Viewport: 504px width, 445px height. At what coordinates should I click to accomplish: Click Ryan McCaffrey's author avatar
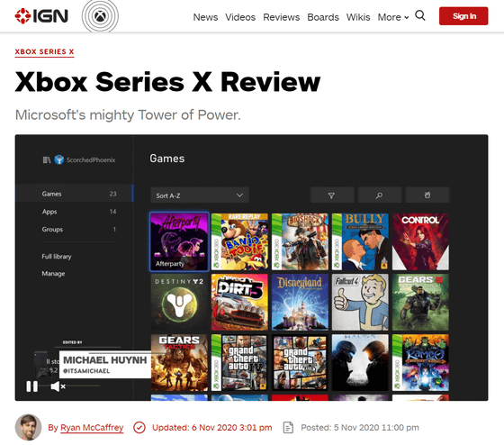click(x=28, y=427)
